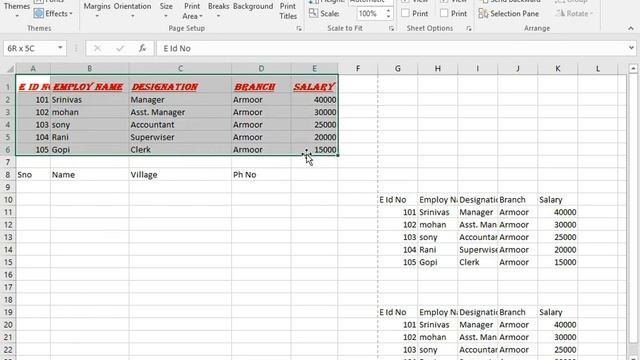Open Insert Function fx button
640x360 pixels.
[142, 48]
